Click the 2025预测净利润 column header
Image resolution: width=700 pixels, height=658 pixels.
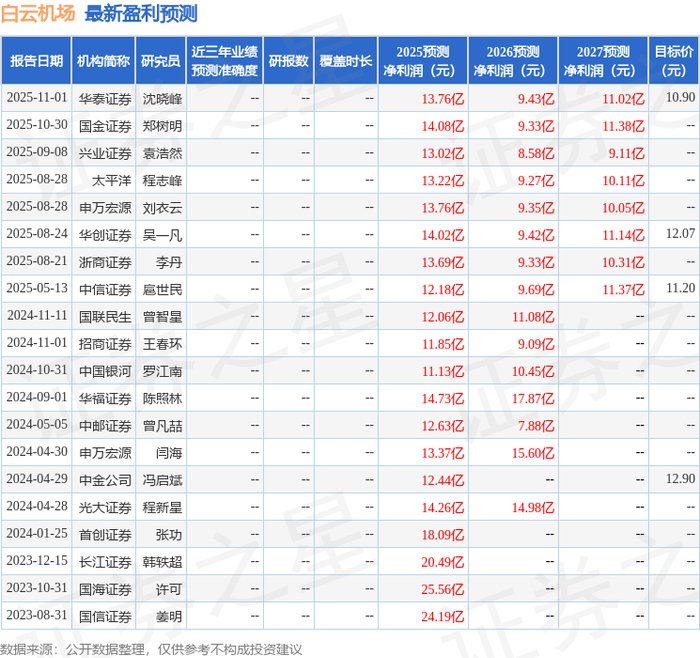coord(423,61)
